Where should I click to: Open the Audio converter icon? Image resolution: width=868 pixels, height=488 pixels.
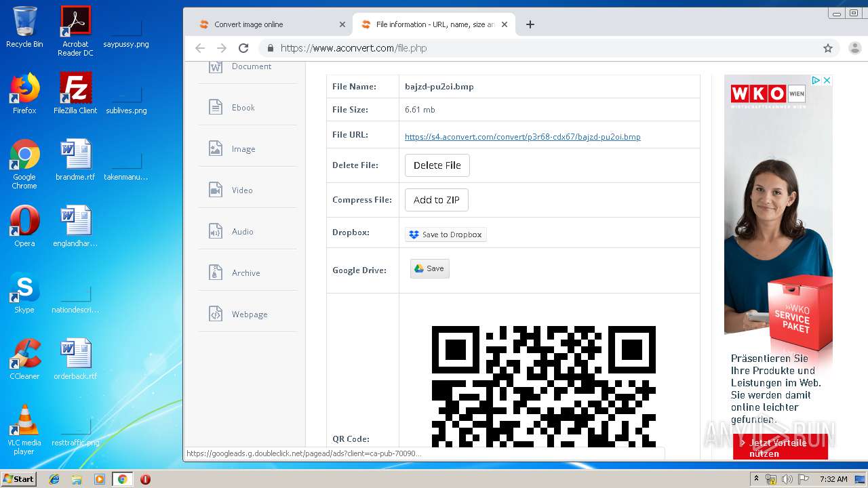pos(216,231)
